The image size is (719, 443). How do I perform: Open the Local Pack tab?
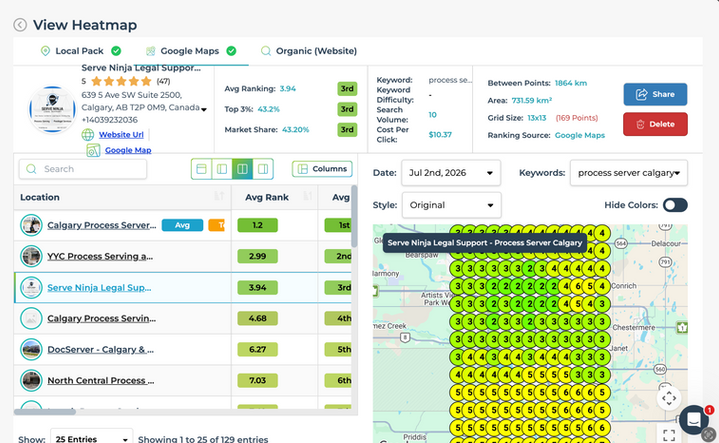pyautogui.click(x=80, y=51)
